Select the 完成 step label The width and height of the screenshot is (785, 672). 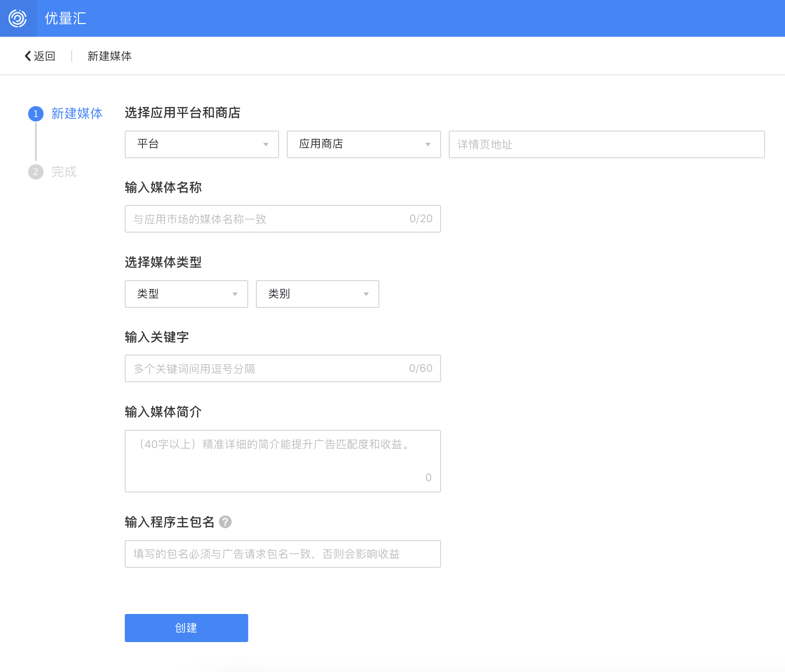point(64,172)
